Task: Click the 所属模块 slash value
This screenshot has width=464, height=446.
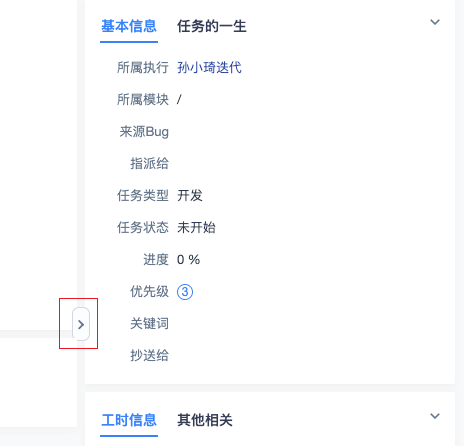Action: (x=179, y=100)
